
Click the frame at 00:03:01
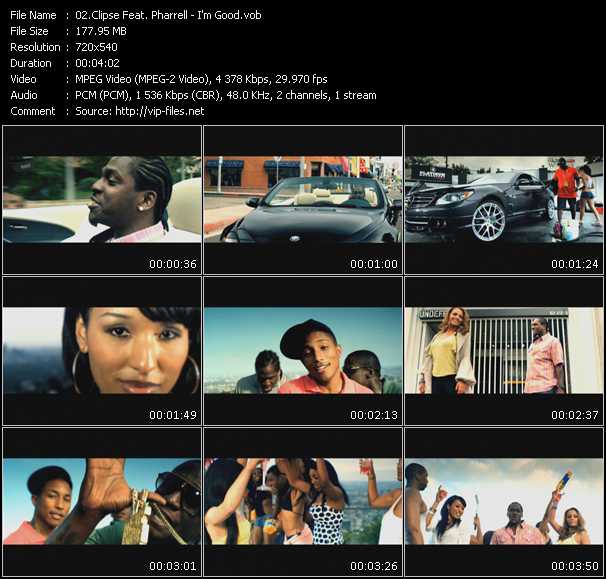click(102, 502)
